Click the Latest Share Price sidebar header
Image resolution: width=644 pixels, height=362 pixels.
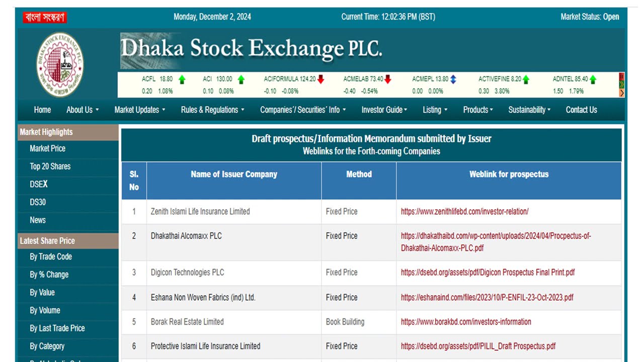click(68, 241)
